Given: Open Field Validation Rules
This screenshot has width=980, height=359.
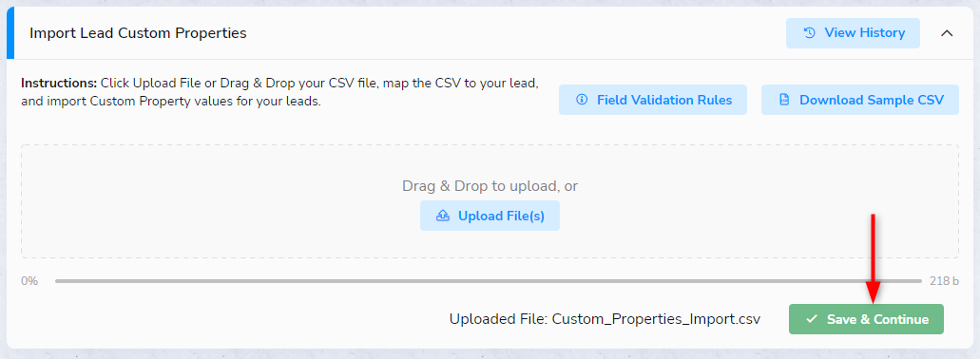Looking at the screenshot, I should tap(652, 100).
